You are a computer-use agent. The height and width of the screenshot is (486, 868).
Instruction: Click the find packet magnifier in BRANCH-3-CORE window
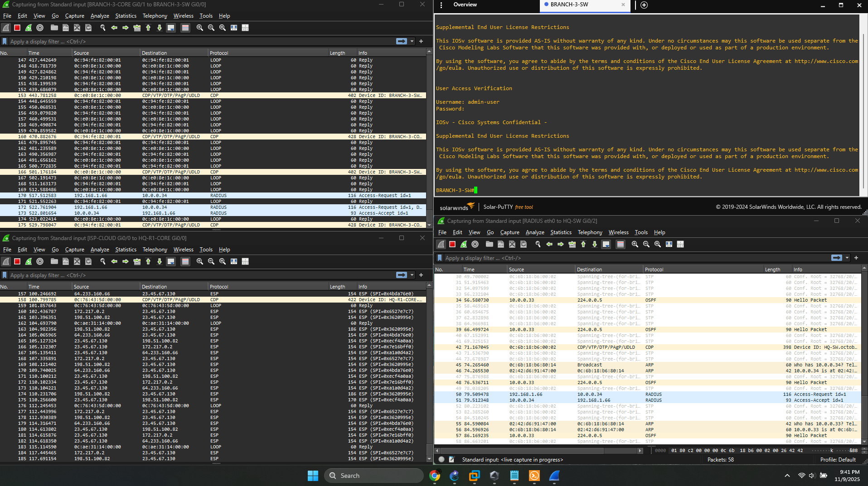click(x=103, y=28)
